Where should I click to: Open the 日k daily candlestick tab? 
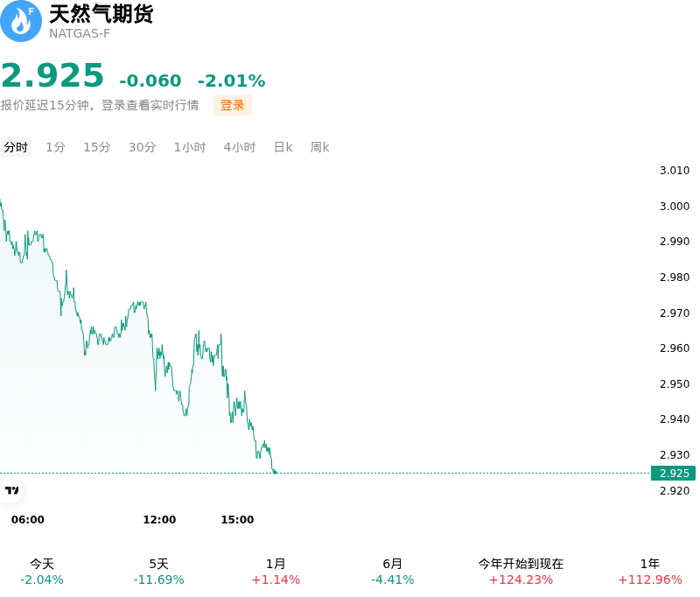283,147
